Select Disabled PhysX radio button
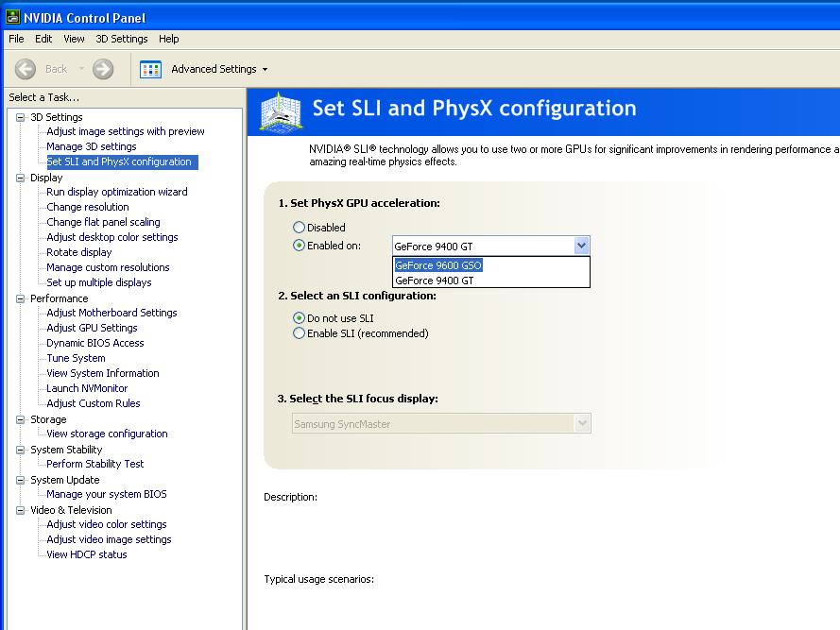This screenshot has width=840, height=630. (x=299, y=227)
